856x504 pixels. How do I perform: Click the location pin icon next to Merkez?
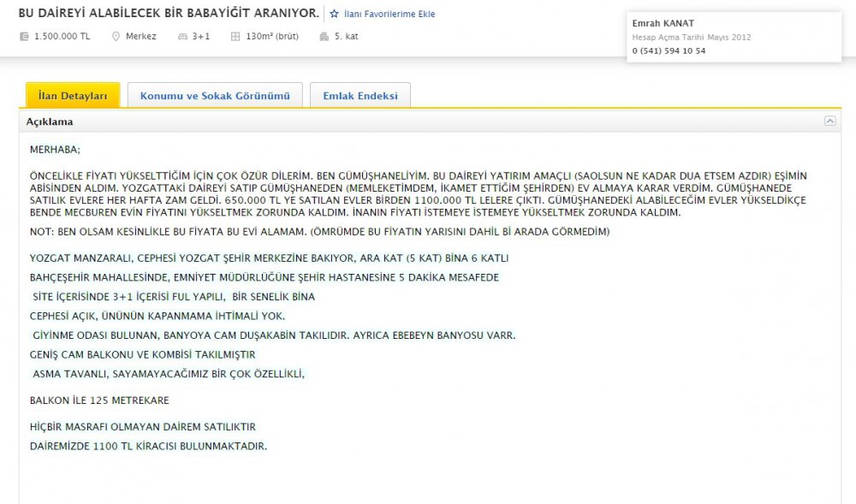pyautogui.click(x=116, y=37)
